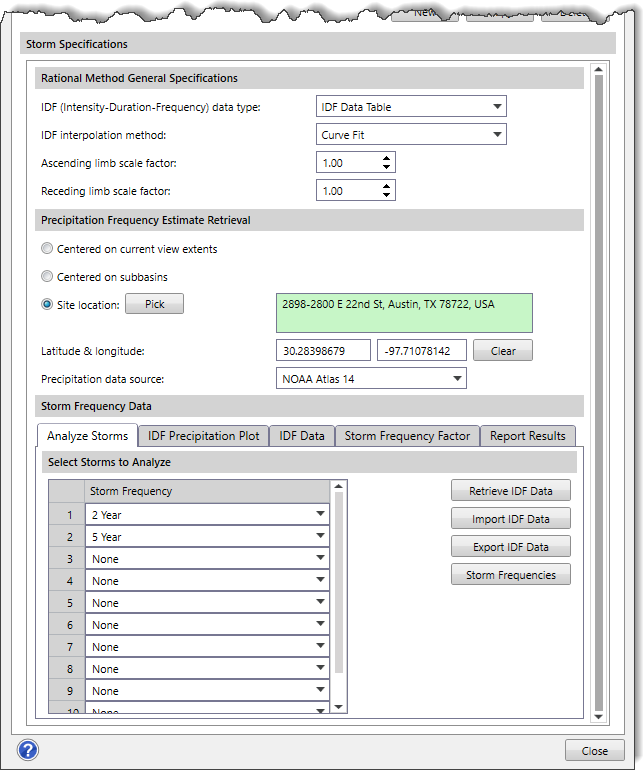Click Export IDF Data button
This screenshot has width=643, height=770.
coord(511,547)
